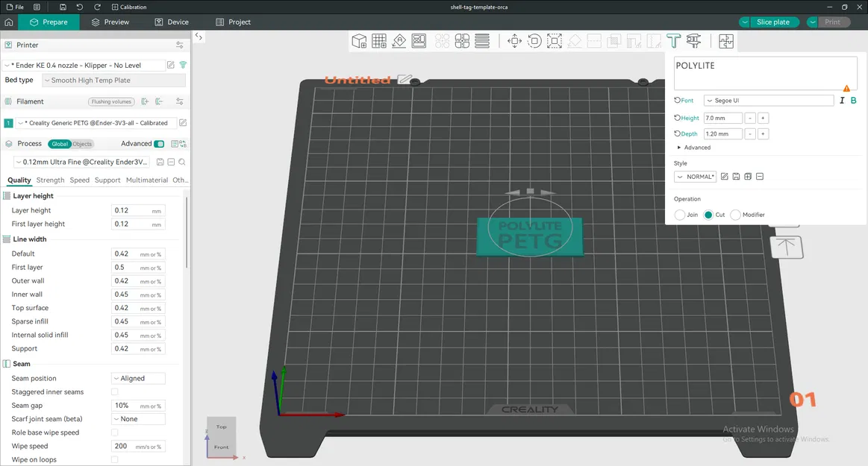Click the green wifi connection icon
The height and width of the screenshot is (466, 868).
(x=184, y=65)
